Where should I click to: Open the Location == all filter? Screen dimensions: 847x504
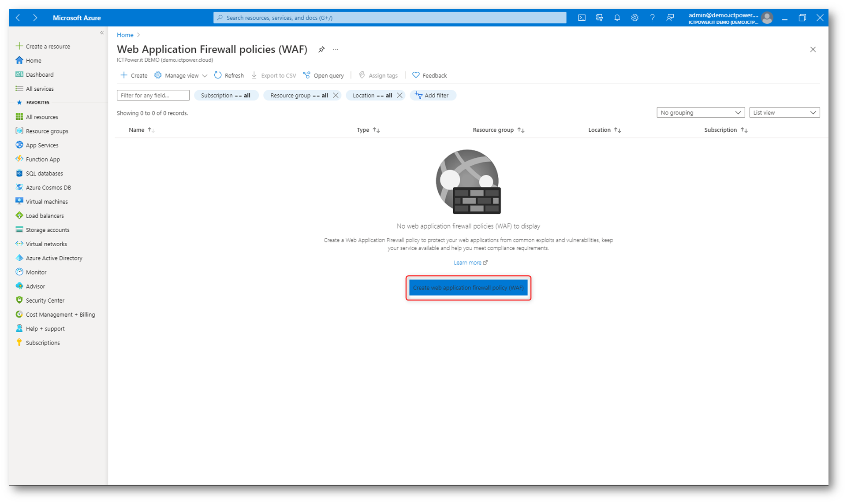tap(372, 95)
